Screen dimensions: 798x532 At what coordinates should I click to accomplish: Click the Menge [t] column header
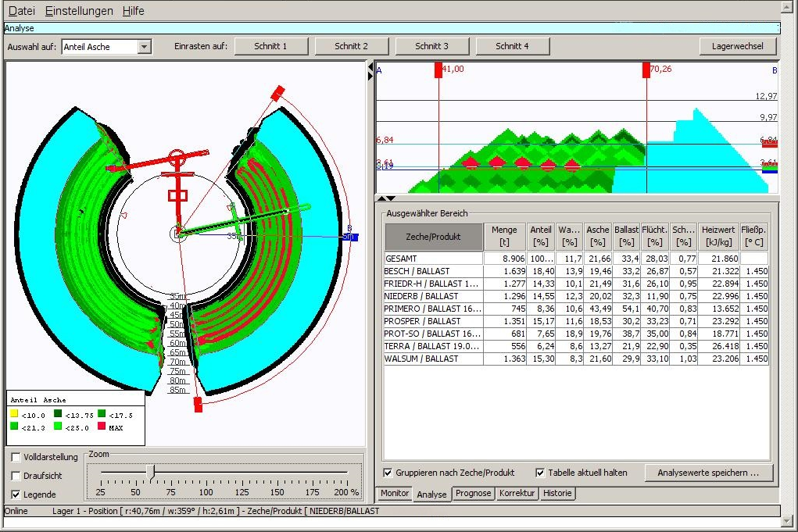click(504, 237)
